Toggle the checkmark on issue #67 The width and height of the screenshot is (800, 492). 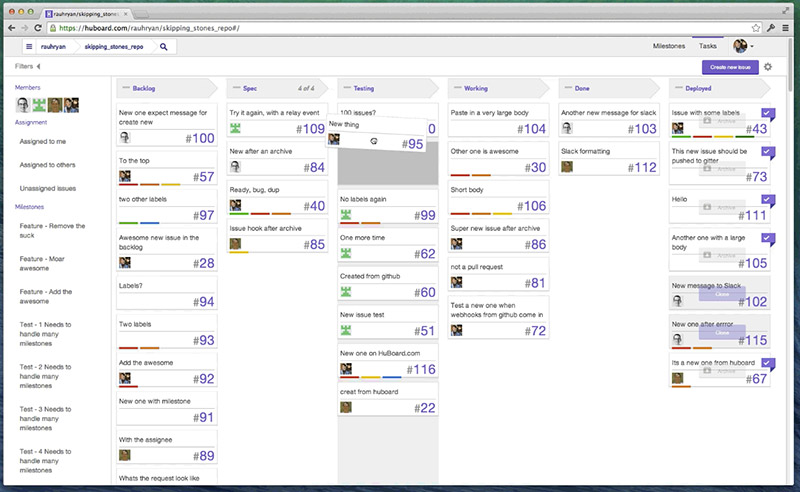coord(767,363)
